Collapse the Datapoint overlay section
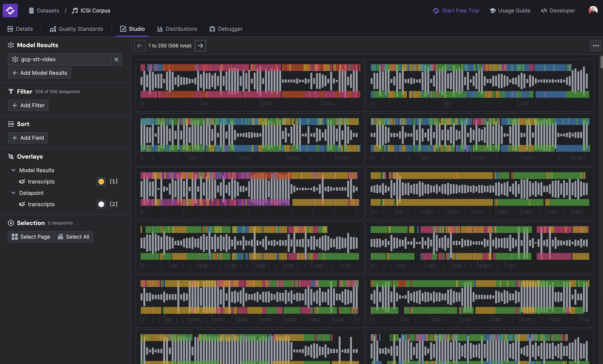 13,193
